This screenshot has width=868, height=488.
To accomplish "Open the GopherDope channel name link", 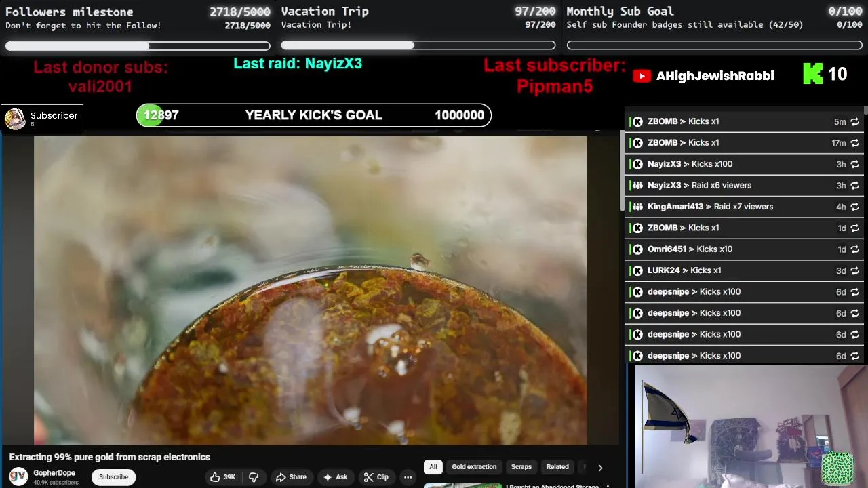I will pyautogui.click(x=54, y=473).
